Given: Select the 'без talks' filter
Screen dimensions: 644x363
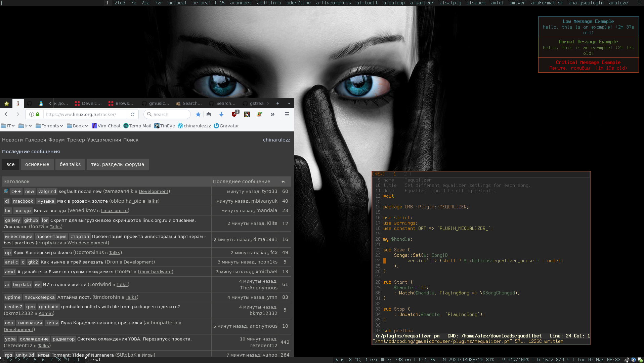Looking at the screenshot, I should pyautogui.click(x=70, y=164).
